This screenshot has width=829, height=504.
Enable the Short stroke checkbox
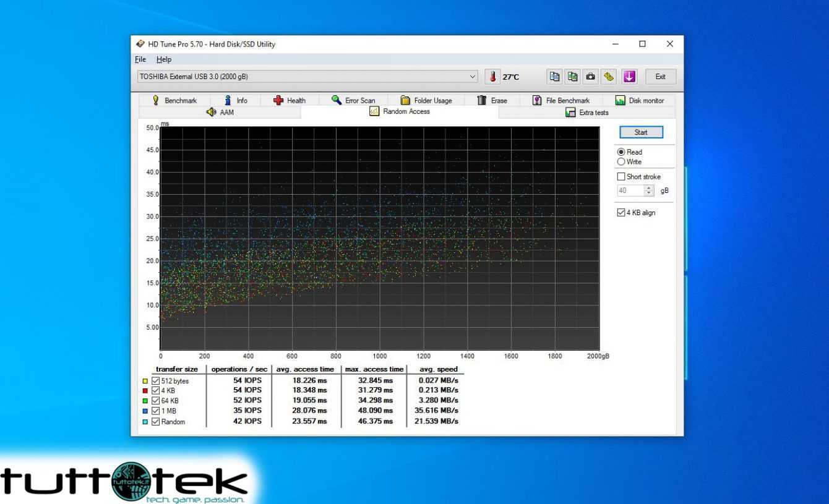point(621,177)
